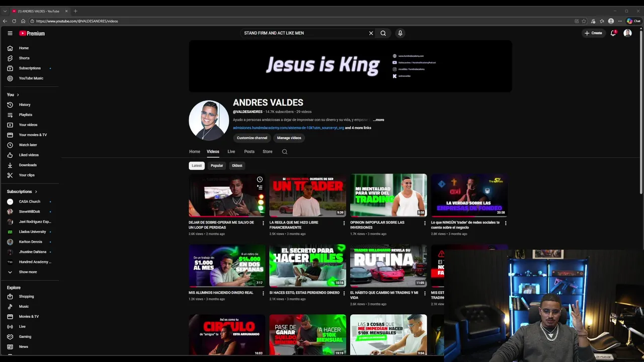
Task: Open the 'and 4 more links' link
Action: (x=358, y=128)
